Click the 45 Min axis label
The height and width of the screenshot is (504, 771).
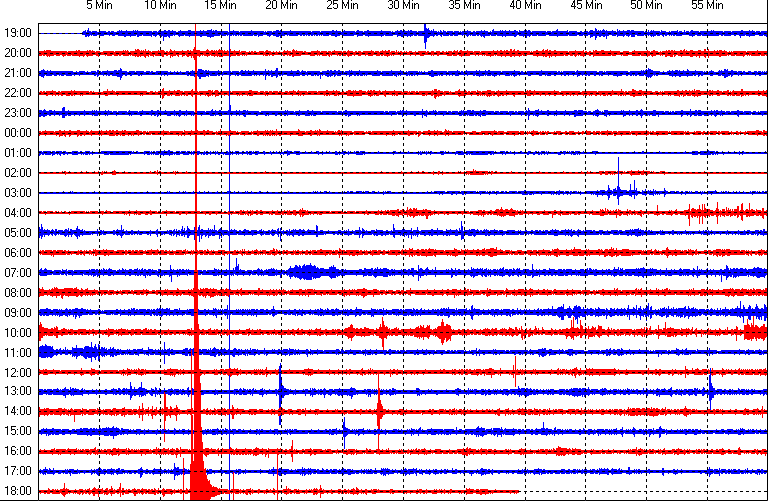[586, 5]
